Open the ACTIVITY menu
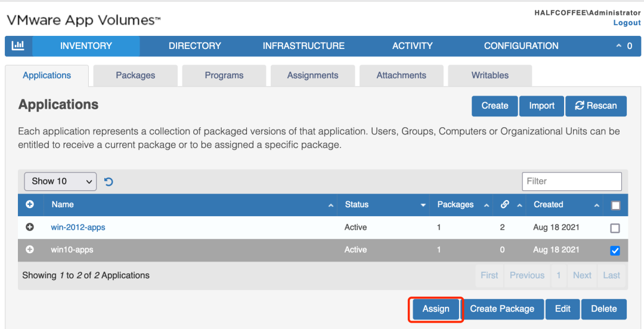Image resolution: width=644 pixels, height=329 pixels. pos(413,46)
